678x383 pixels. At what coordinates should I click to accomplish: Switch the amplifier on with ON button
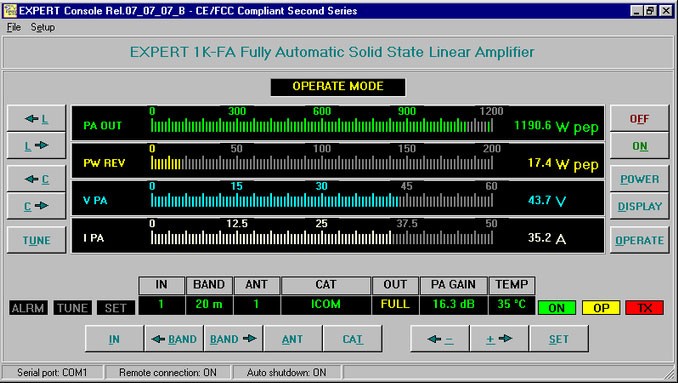(639, 146)
